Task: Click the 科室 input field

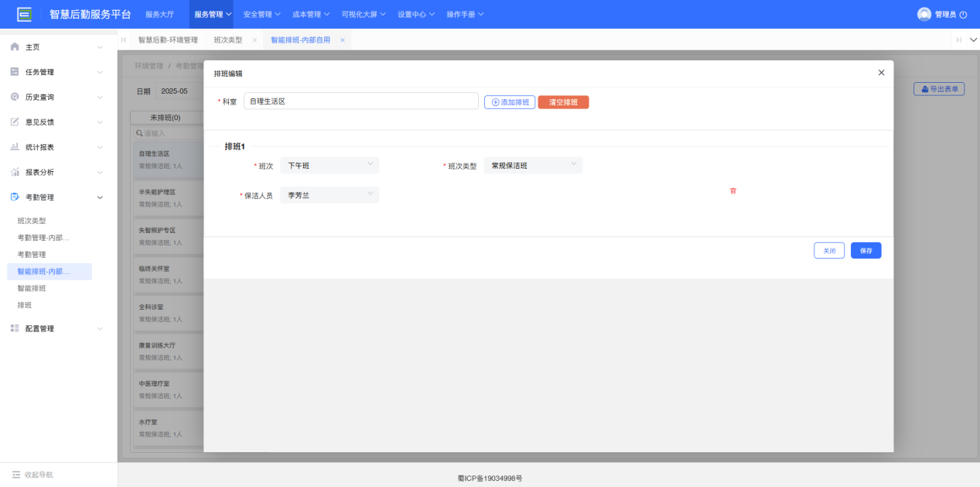Action: coord(361,101)
